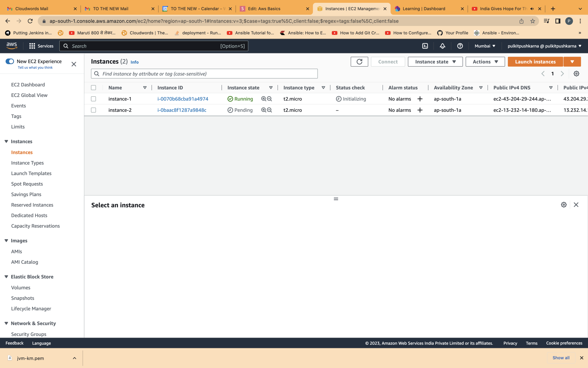Image resolution: width=588 pixels, height=368 pixels.
Task: Click the notifications bell icon
Action: tap(442, 46)
